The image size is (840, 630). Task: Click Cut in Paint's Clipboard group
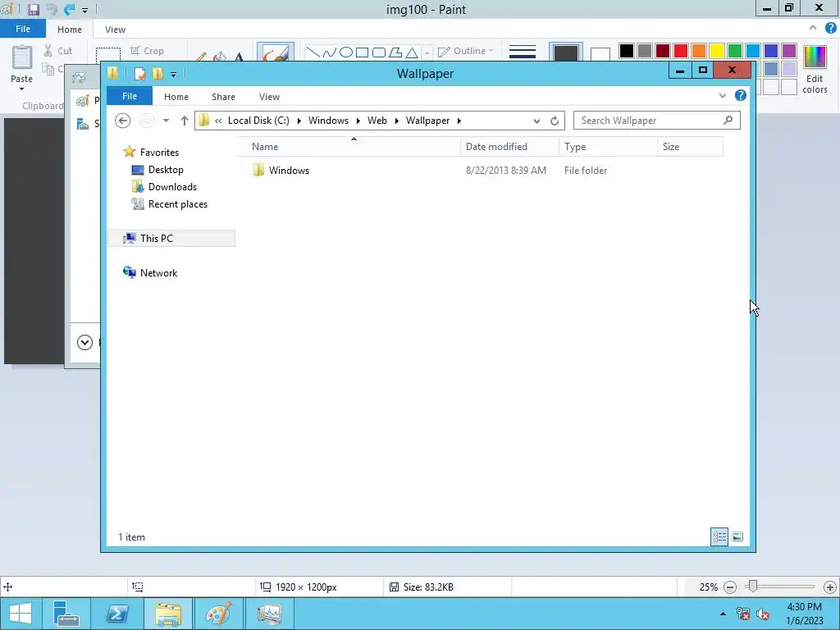pyautogui.click(x=58, y=51)
